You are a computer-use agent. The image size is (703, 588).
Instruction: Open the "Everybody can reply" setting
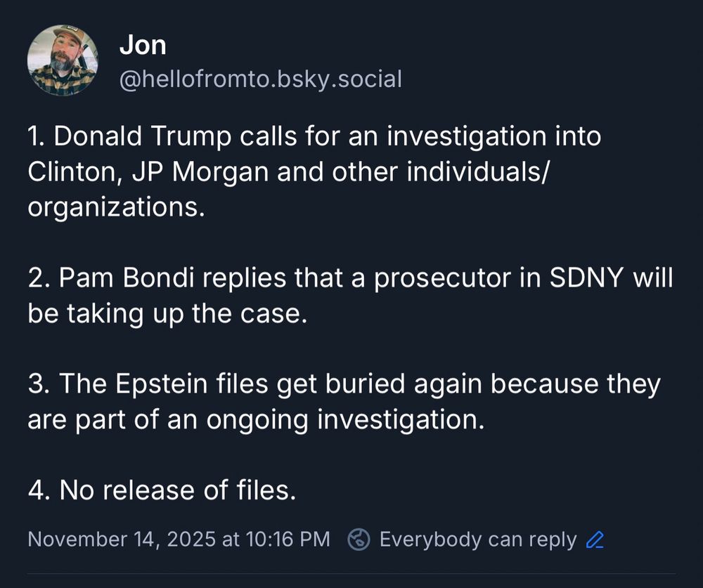(477, 540)
